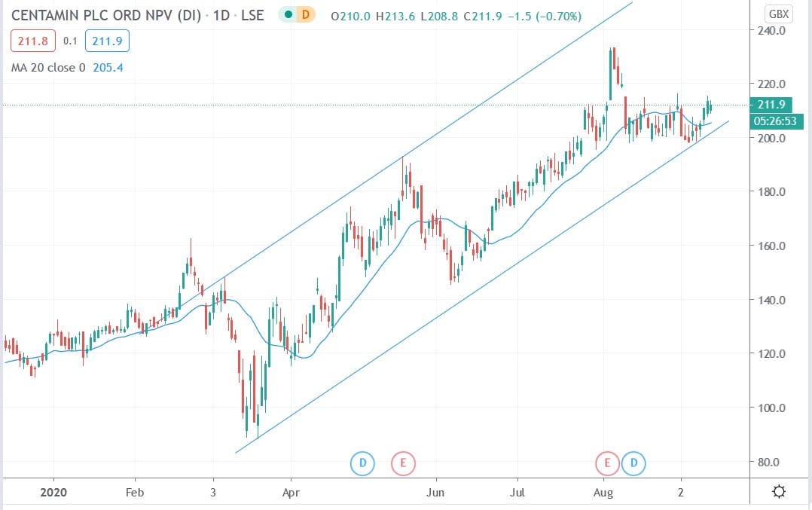Viewport: 812px width, 510px height.
Task: Click the low value L208.8
Action: 439,16
